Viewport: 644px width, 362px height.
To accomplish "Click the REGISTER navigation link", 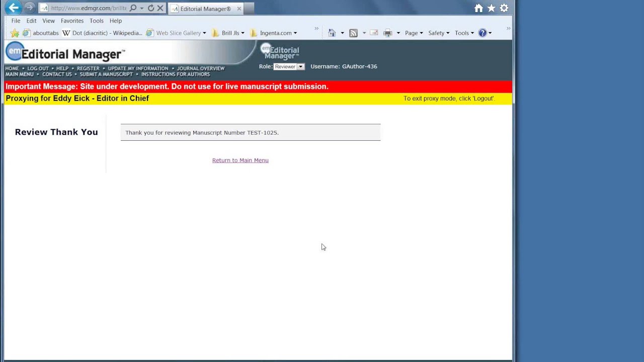I will click(88, 68).
